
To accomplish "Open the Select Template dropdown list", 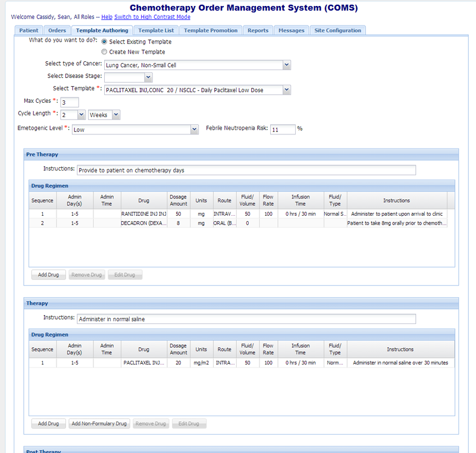I will (286, 90).
